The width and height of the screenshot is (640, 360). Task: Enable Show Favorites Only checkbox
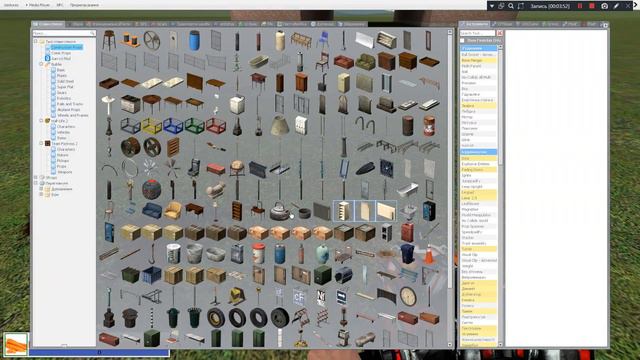462,40
